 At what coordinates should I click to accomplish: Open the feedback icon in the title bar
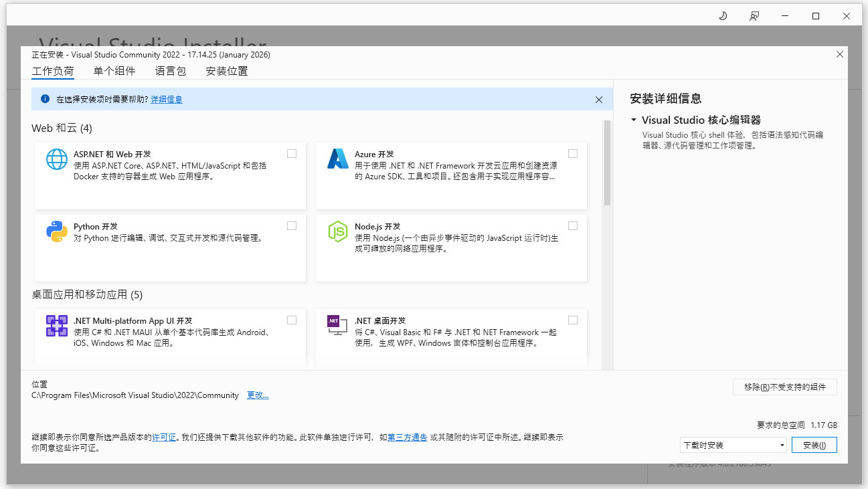click(754, 15)
